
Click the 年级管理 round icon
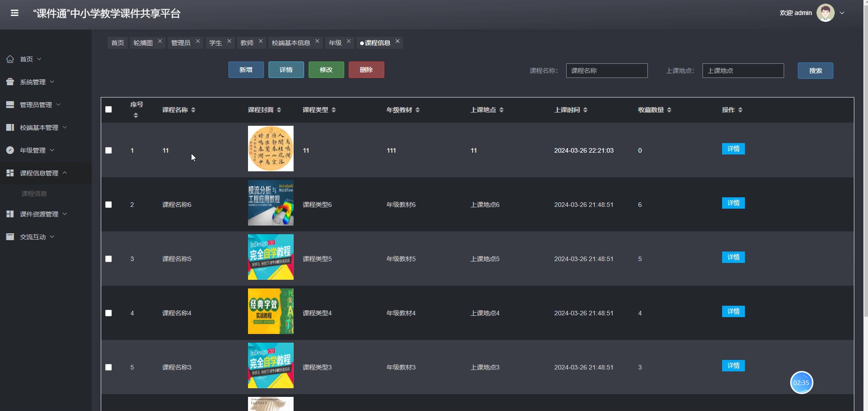10,150
